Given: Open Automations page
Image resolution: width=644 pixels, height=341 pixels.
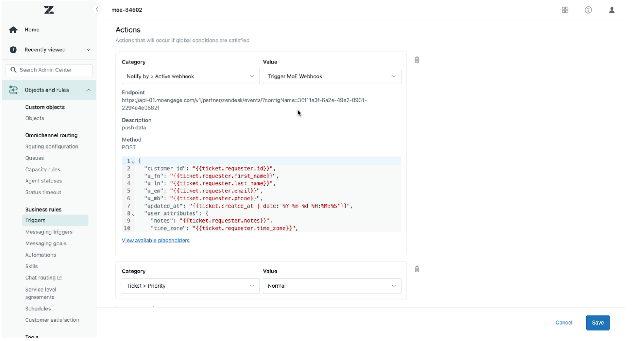Looking at the screenshot, I should click(x=41, y=255).
